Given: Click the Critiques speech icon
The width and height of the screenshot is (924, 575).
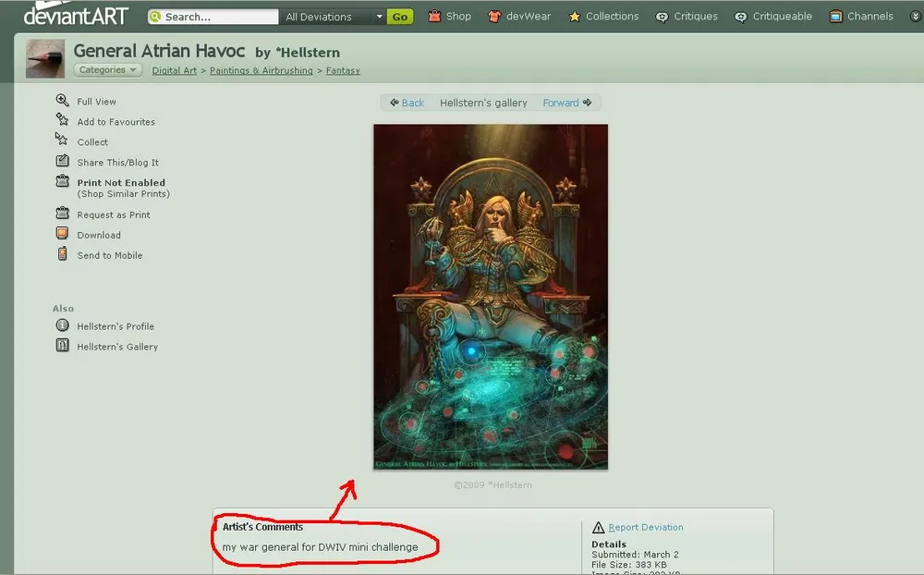Looking at the screenshot, I should coord(663,18).
